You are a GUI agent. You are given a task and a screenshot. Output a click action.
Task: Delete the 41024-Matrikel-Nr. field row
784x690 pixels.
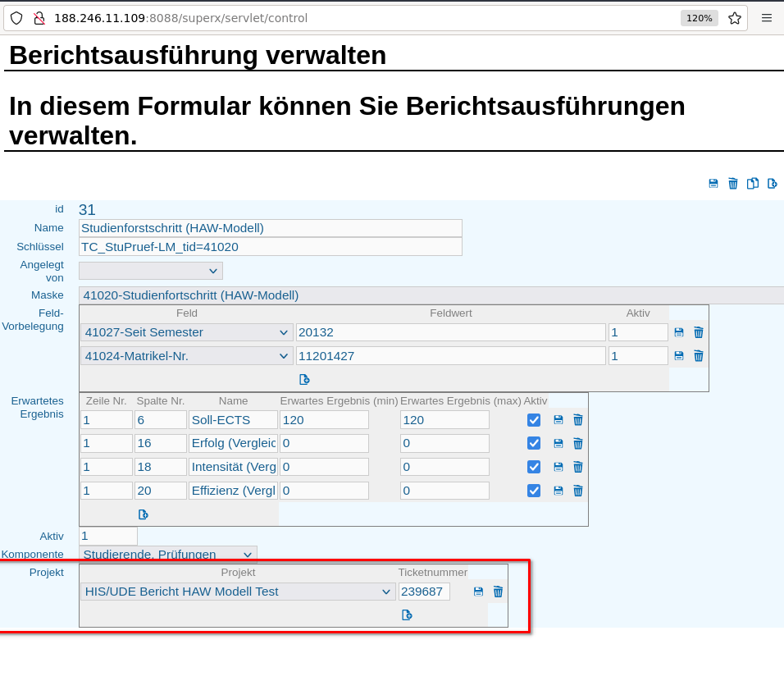[699, 356]
